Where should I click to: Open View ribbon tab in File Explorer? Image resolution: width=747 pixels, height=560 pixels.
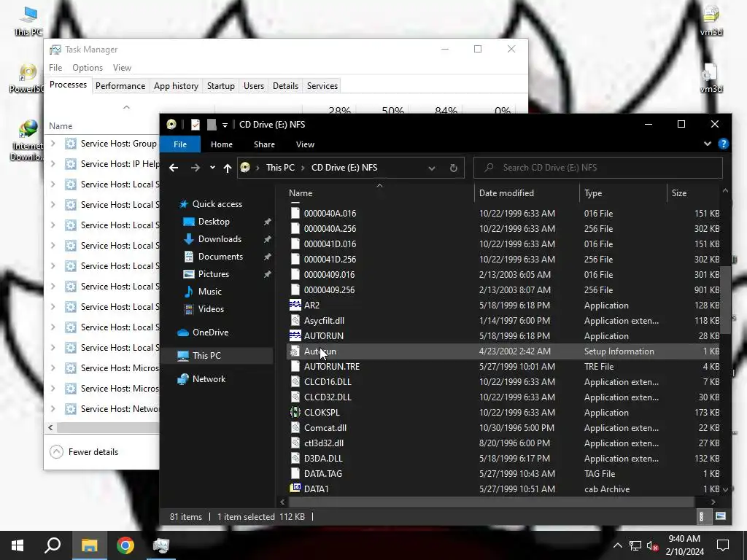click(x=305, y=144)
